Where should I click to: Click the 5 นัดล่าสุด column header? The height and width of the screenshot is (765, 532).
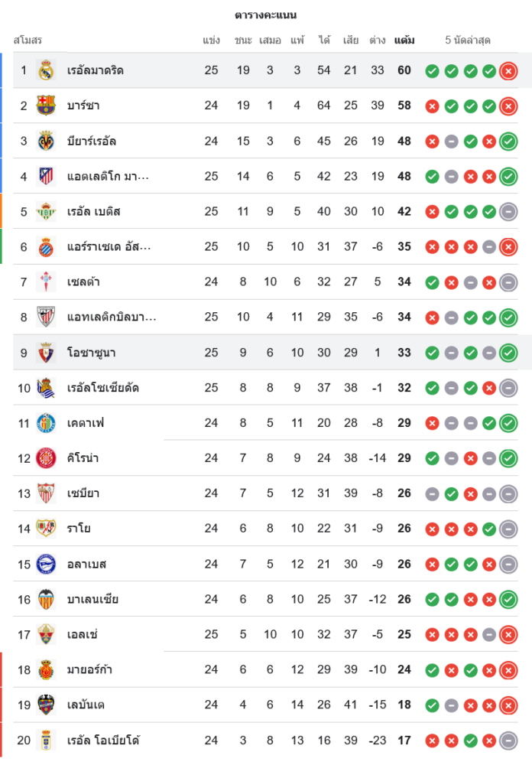(468, 40)
